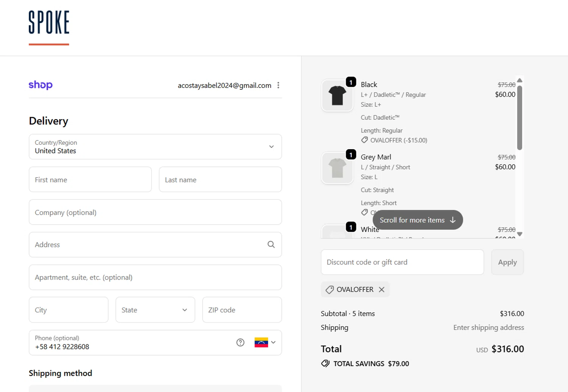568x392 pixels.
Task: Click the SPOKE logo
Action: [49, 28]
